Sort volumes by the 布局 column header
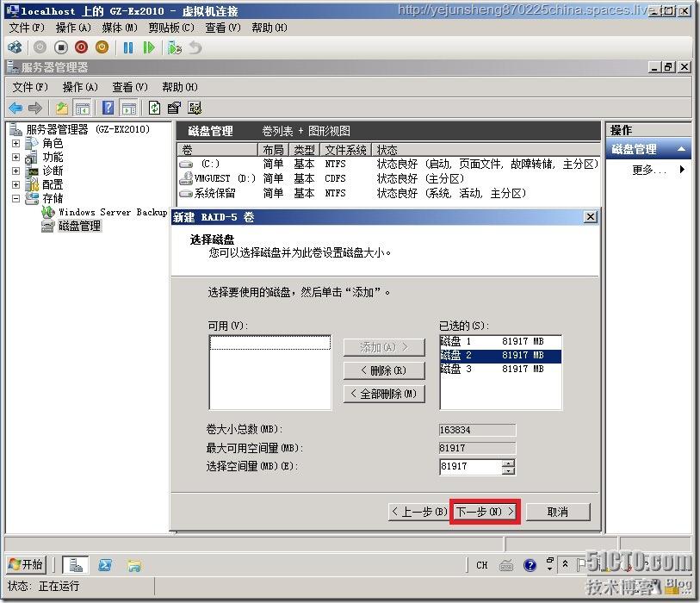The width and height of the screenshot is (700, 603). pyautogui.click(x=273, y=150)
